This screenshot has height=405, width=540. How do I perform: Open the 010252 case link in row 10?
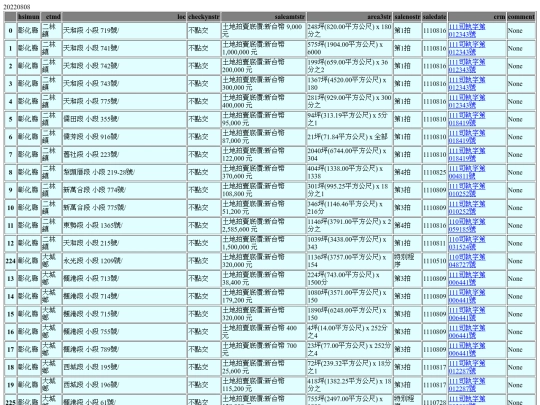click(467, 208)
